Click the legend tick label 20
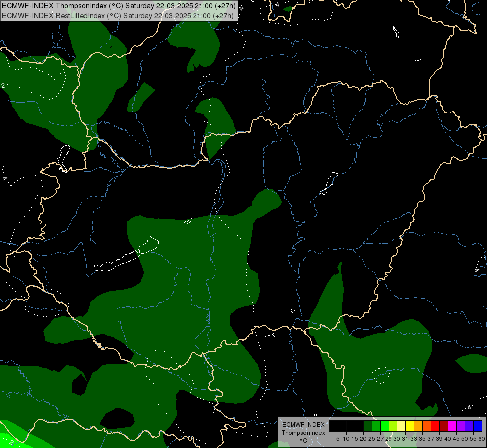 click(363, 439)
